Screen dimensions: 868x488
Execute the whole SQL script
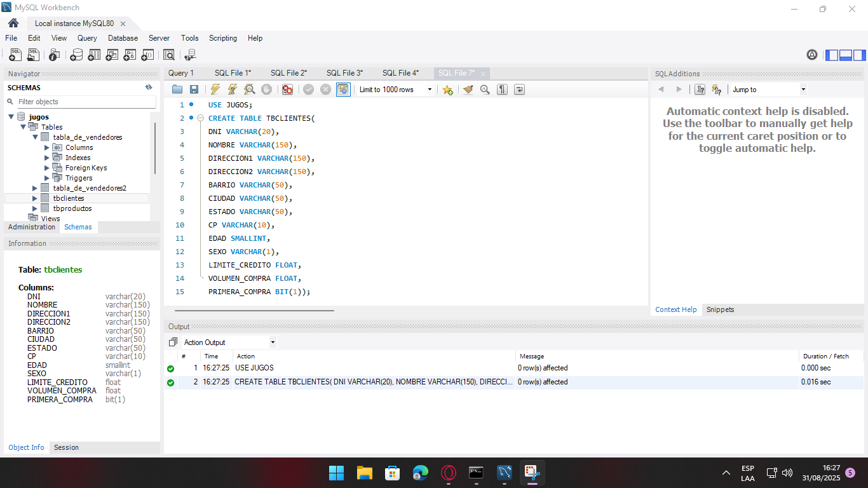(215, 90)
